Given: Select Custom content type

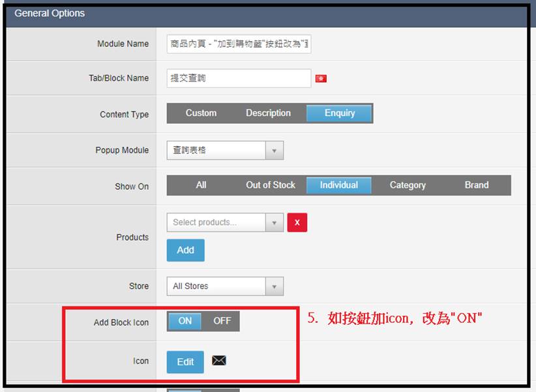Looking at the screenshot, I should (x=201, y=113).
